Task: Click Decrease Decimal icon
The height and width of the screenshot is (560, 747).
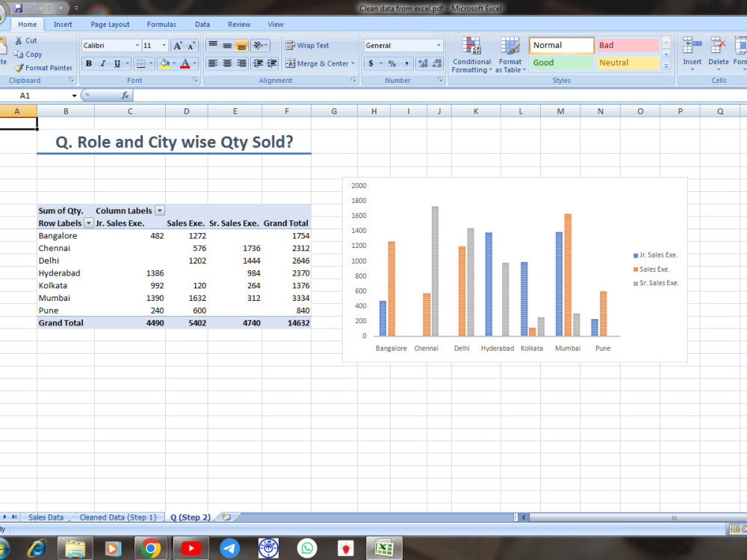Action: tap(437, 63)
